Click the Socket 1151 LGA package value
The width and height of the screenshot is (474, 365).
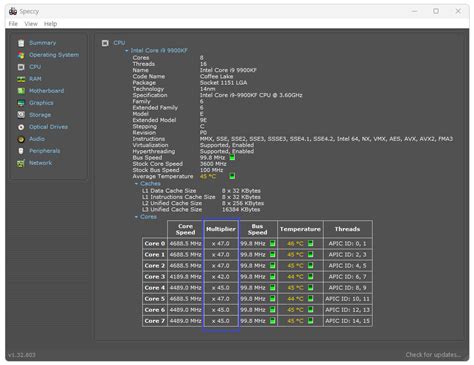click(223, 83)
